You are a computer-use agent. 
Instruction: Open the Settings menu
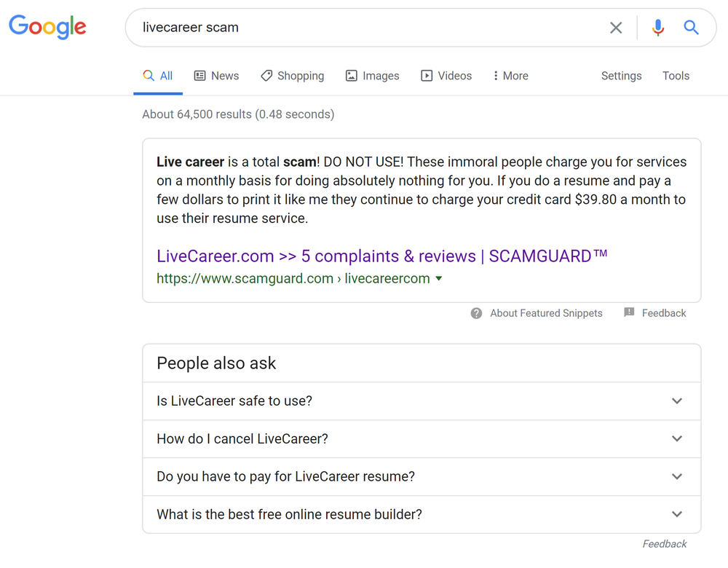click(621, 76)
